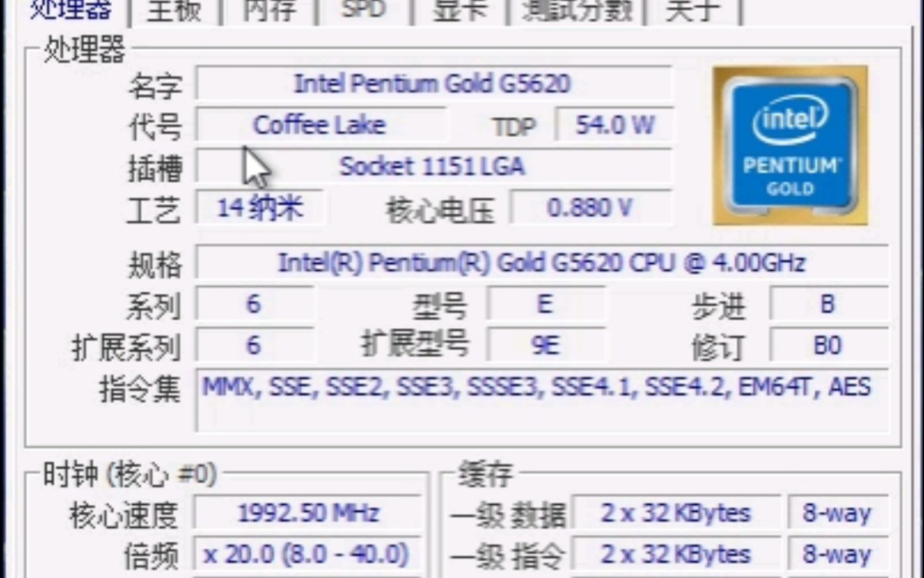Open the 主板 tab

click(x=174, y=11)
